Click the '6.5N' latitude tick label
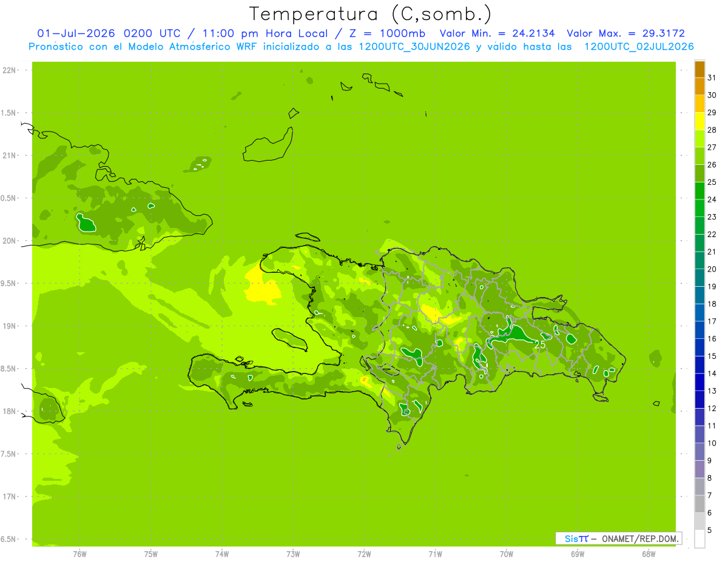728x562 pixels. pos(9,539)
